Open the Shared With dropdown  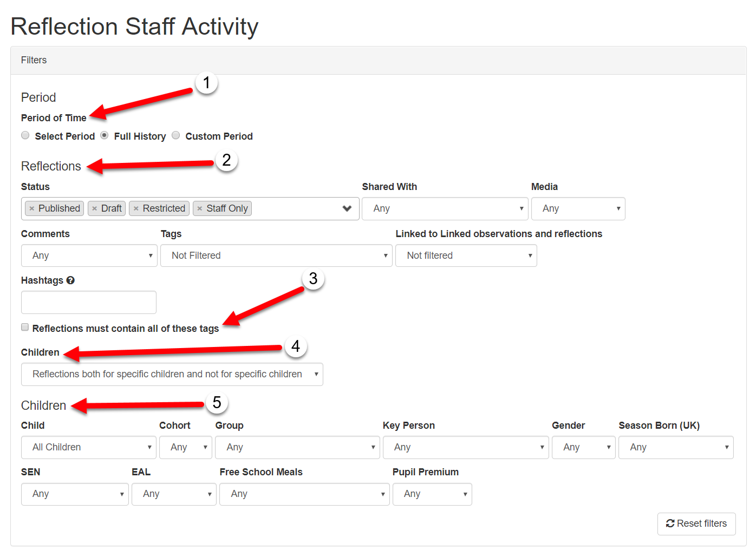[x=445, y=209]
